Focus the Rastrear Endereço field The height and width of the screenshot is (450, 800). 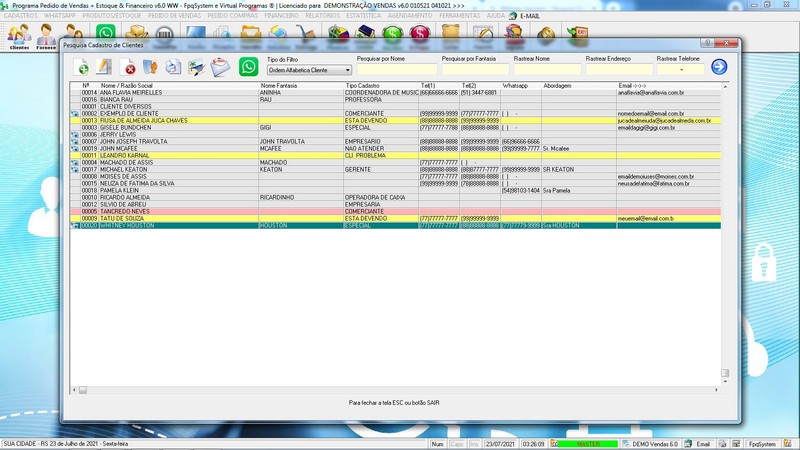coord(619,69)
